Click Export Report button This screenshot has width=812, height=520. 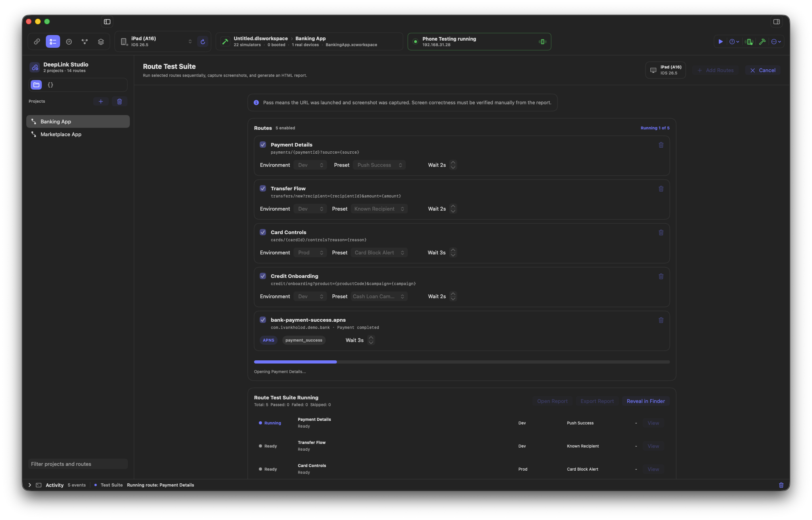(x=597, y=401)
